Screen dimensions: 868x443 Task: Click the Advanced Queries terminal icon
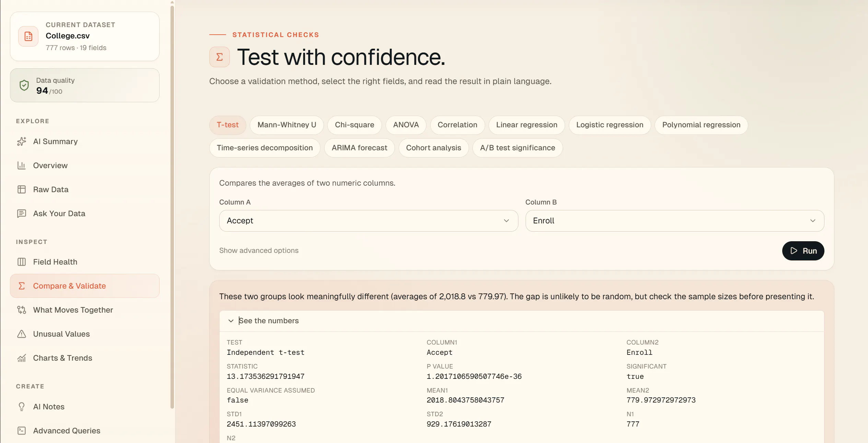[x=22, y=431]
